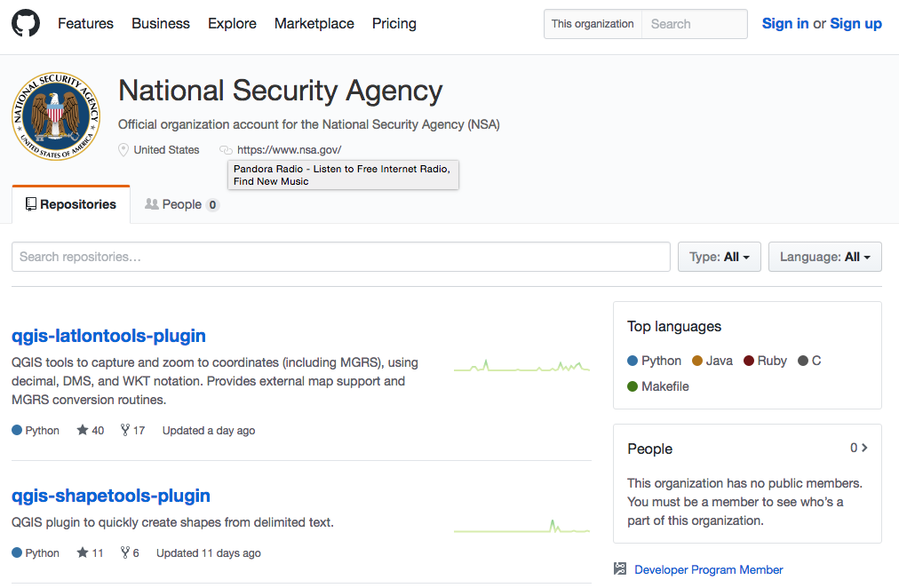
Task: Click the Developer Program Member badge icon
Action: tap(620, 568)
